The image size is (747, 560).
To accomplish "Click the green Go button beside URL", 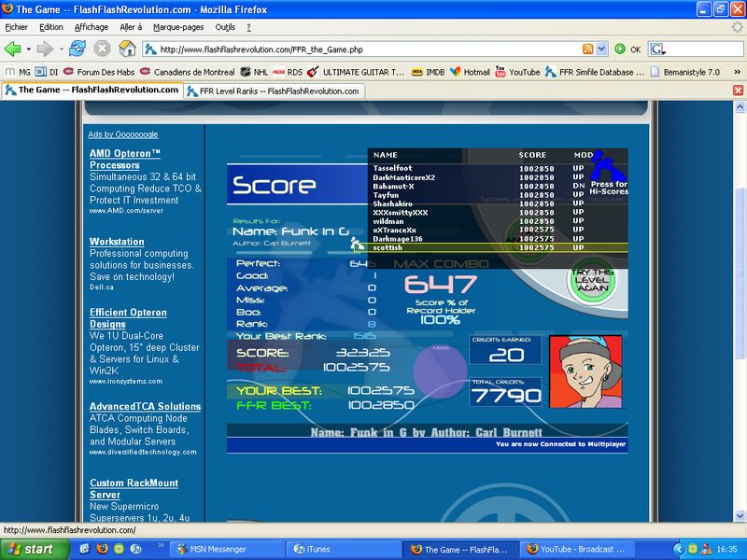I will coord(618,49).
